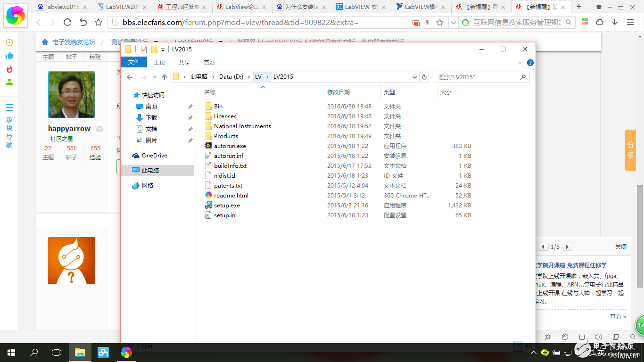Image resolution: width=644 pixels, height=362 pixels.
Task: Open browser extensions colorful grid icon
Action: point(585,22)
